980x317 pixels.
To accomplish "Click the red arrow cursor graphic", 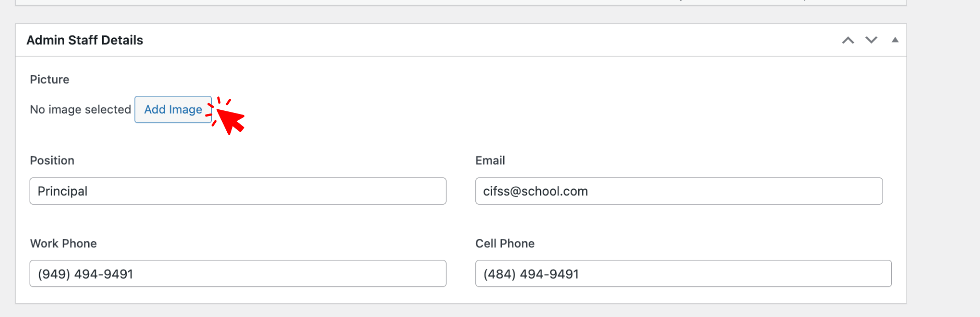I will pos(231,120).
